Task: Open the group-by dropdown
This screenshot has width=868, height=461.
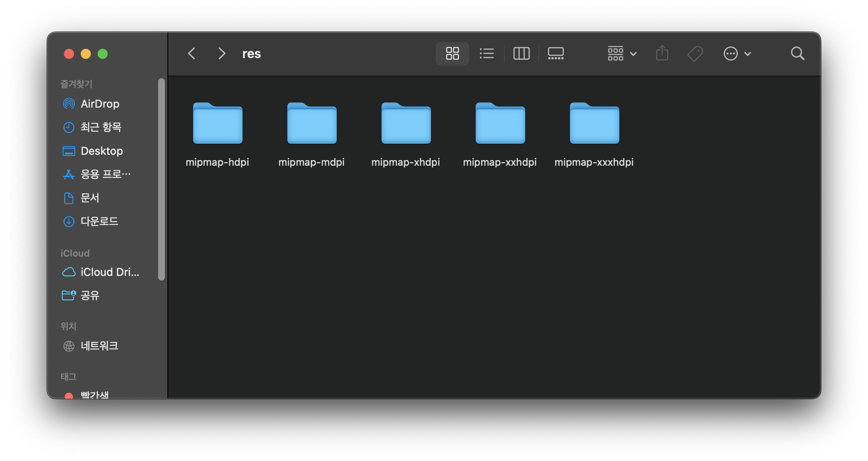Action: (622, 53)
